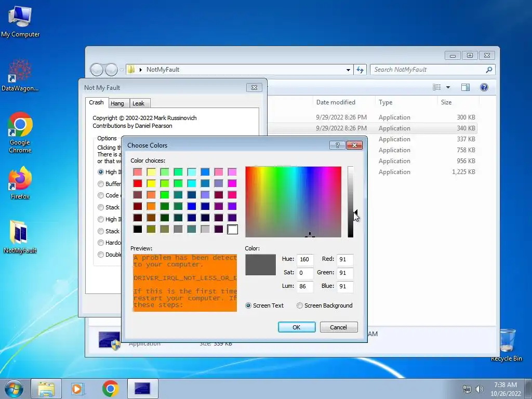Launch Google Chrome from desktop

click(x=20, y=132)
